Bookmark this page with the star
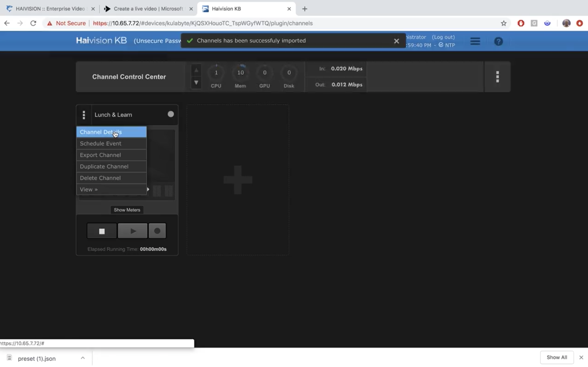The height and width of the screenshot is (367, 588). coord(503,23)
